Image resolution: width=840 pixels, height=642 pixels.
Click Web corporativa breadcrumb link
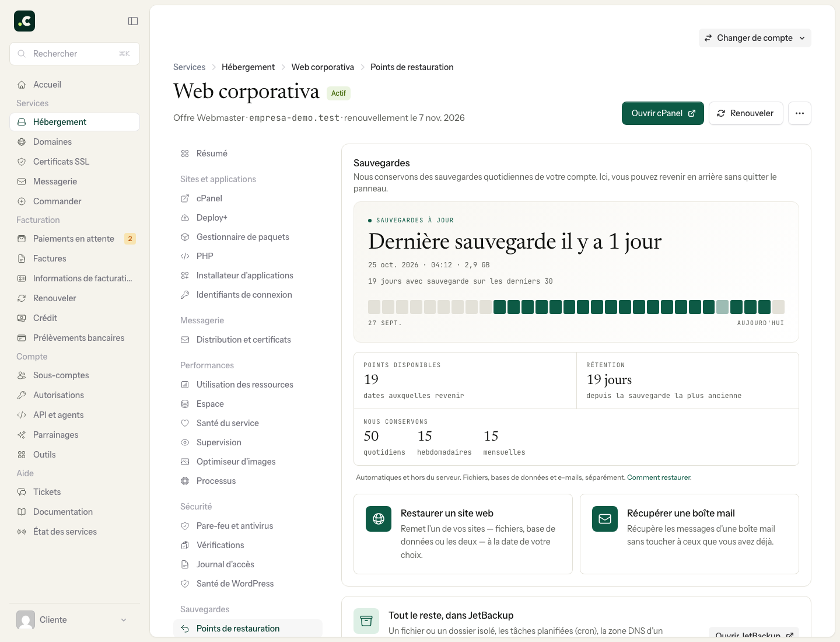(323, 67)
